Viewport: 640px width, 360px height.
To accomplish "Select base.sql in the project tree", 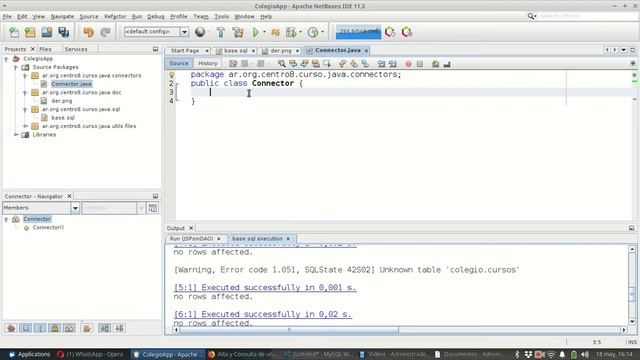I will [63, 118].
